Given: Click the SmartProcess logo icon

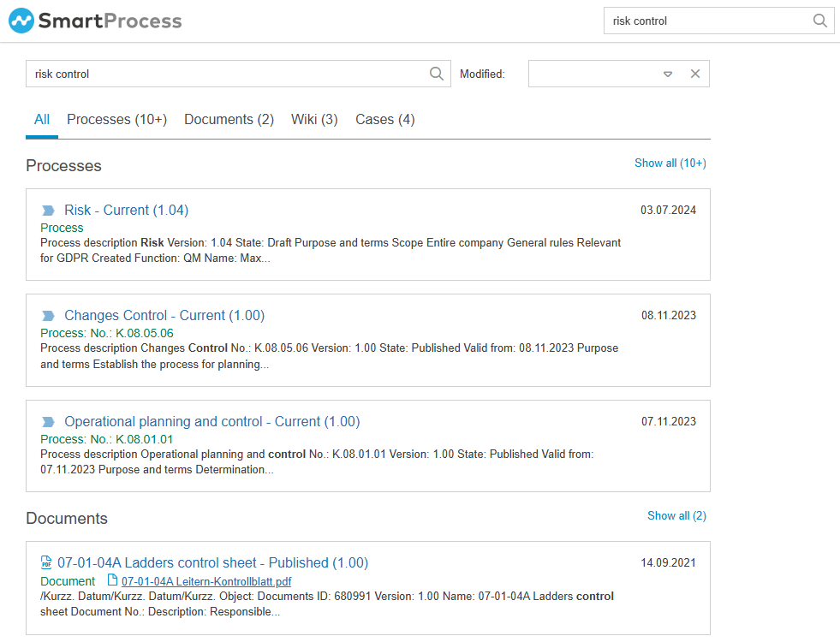Looking at the screenshot, I should pos(21,21).
